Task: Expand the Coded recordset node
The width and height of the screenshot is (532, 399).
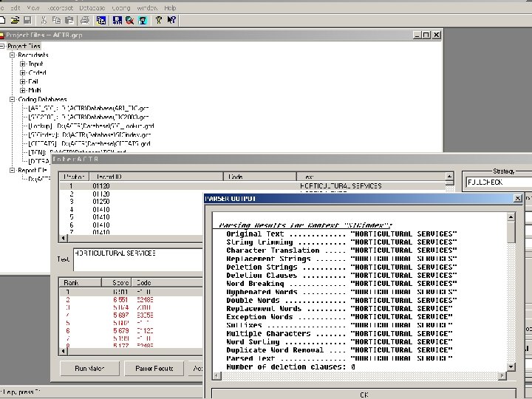Action: [22, 72]
